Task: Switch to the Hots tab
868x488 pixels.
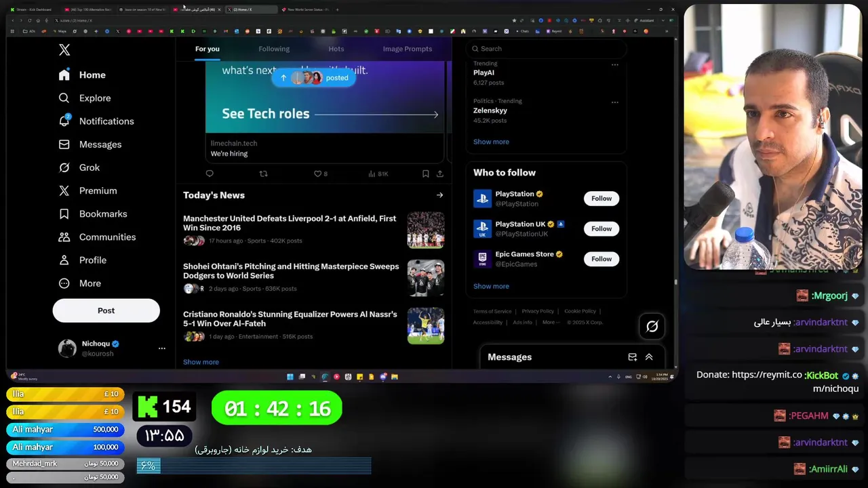Action: coord(336,49)
